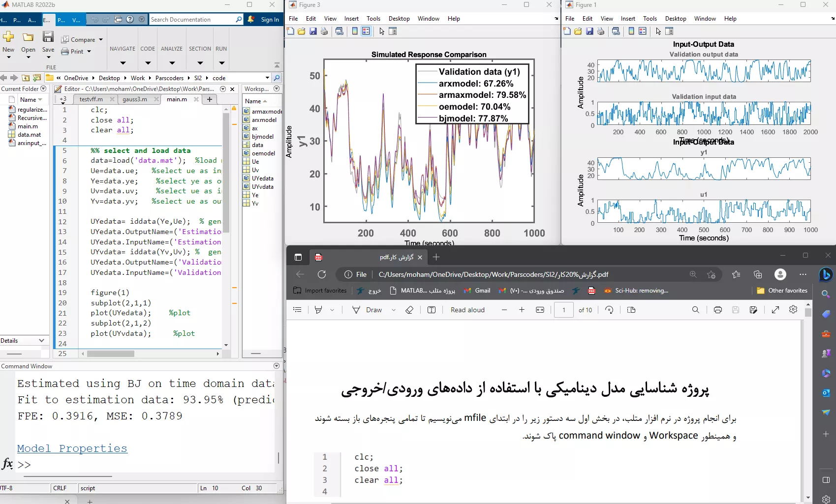Select data.mat in Current Folder
836x504 pixels.
pyautogui.click(x=29, y=135)
